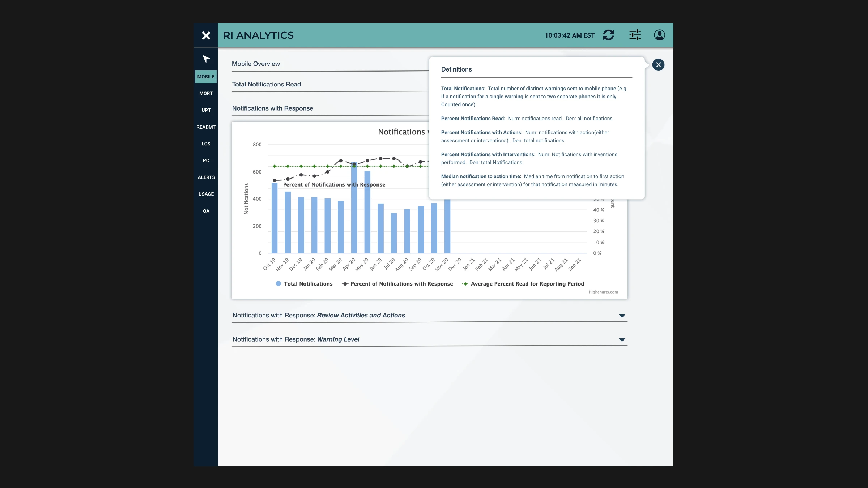Screen dimensions: 868x488
Task: Close the sidebar with the X icon
Action: pyautogui.click(x=206, y=35)
